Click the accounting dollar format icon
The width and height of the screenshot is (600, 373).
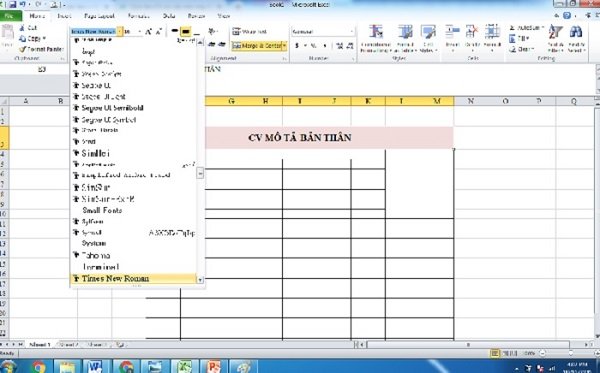click(x=297, y=46)
